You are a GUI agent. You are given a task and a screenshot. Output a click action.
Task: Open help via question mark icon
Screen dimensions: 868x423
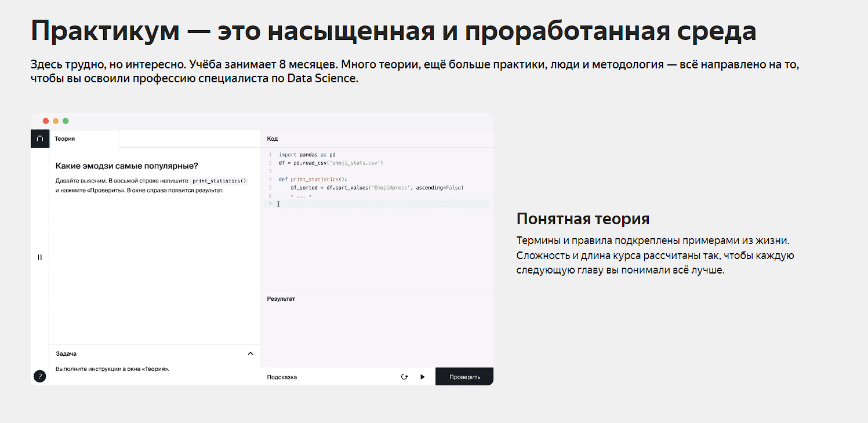coord(39,377)
